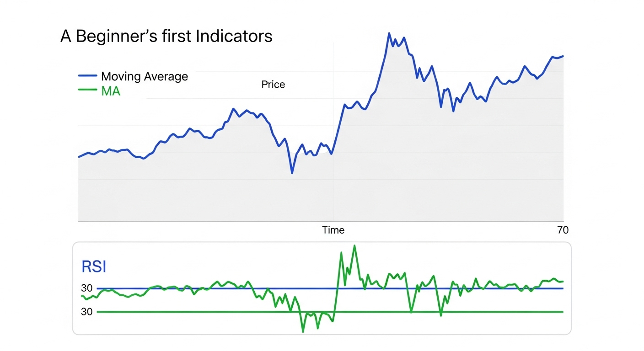Click the rightmost end of the blue price line
The width and height of the screenshot is (644, 351).
click(563, 56)
